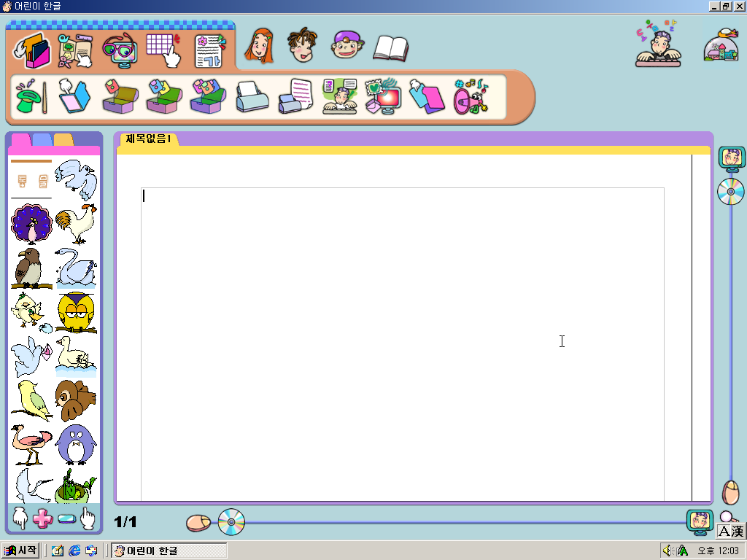Click the CD slider handle on the right
The height and width of the screenshot is (560, 747).
(731, 192)
